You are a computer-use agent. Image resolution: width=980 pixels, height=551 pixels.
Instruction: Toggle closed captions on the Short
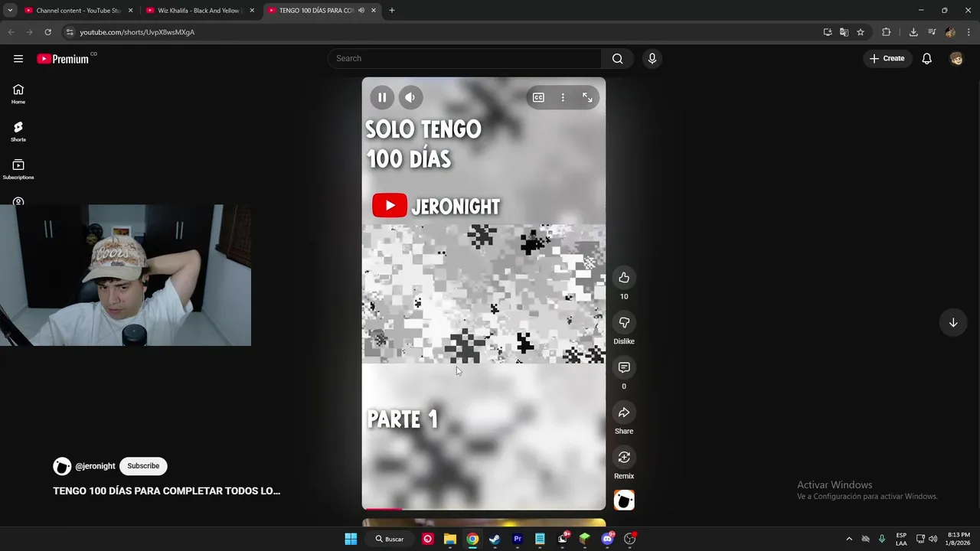[x=538, y=97]
